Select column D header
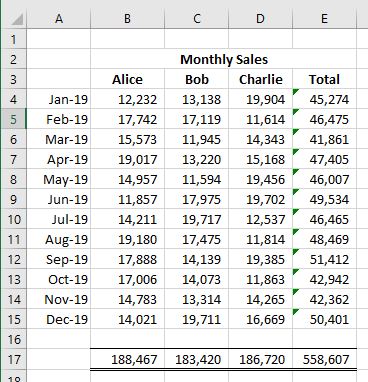368x382 pixels. click(260, 19)
